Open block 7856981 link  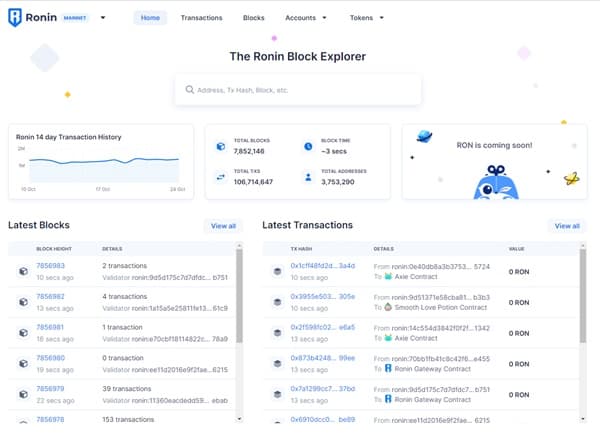50,327
